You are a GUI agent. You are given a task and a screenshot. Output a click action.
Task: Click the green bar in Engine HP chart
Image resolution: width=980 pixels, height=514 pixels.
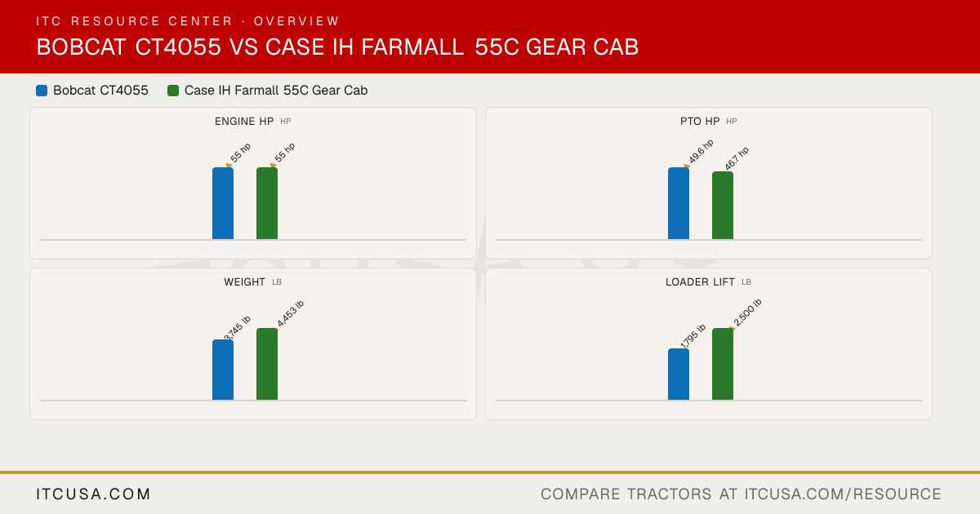tap(267, 203)
